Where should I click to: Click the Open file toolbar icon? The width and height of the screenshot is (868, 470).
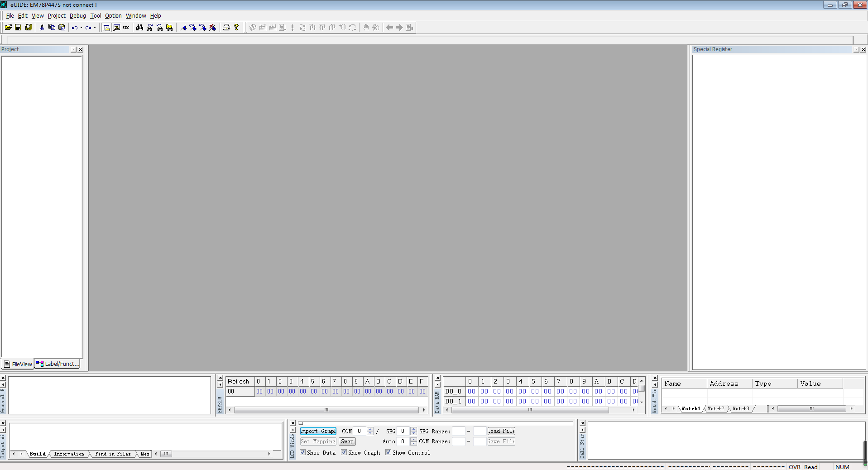coord(8,28)
